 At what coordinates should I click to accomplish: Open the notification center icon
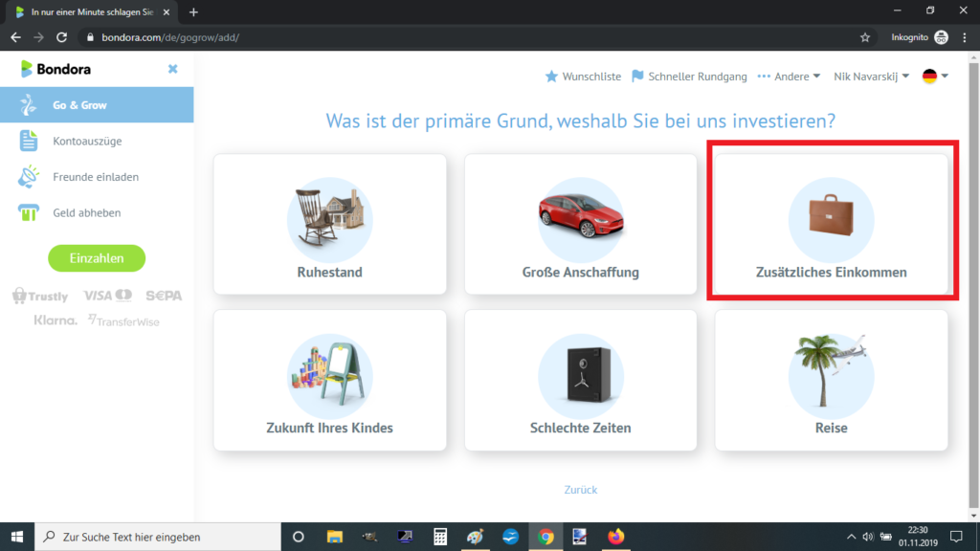[x=956, y=537]
